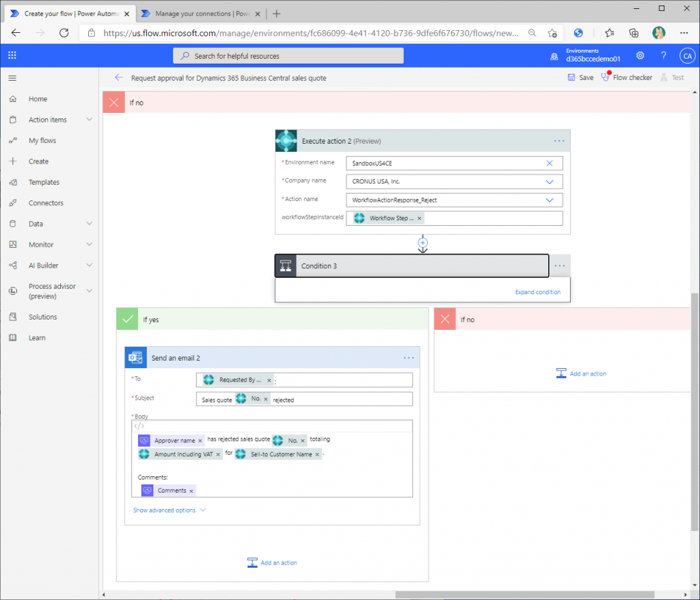Image resolution: width=700 pixels, height=600 pixels.
Task: Open a new browser tab
Action: click(x=276, y=14)
